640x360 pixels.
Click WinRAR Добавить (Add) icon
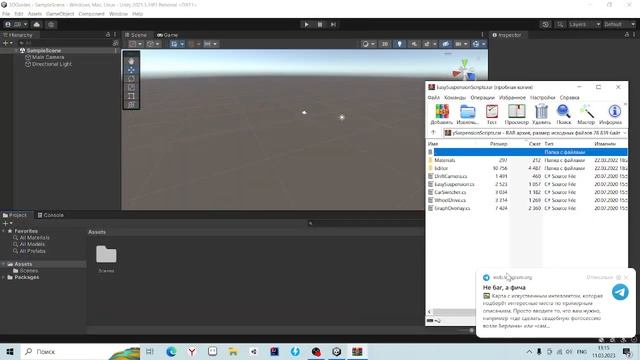pos(442,114)
